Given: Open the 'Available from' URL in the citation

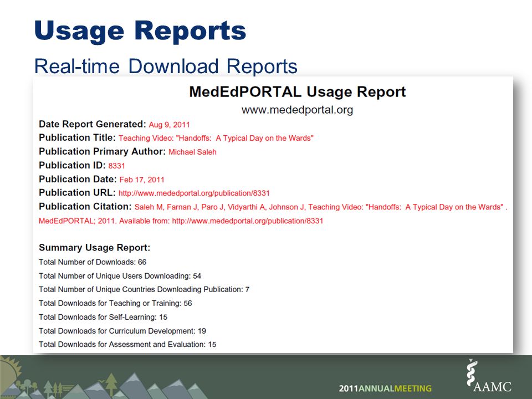Looking at the screenshot, I should pos(248,221).
